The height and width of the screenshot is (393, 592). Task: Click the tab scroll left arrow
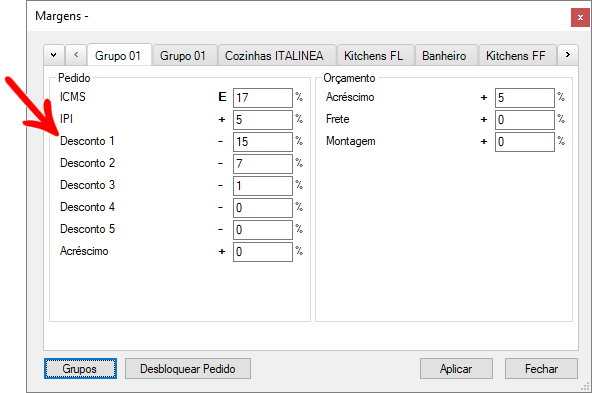click(76, 55)
